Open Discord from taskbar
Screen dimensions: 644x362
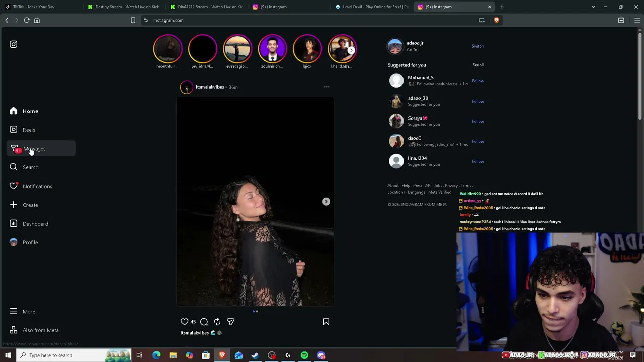[321, 355]
